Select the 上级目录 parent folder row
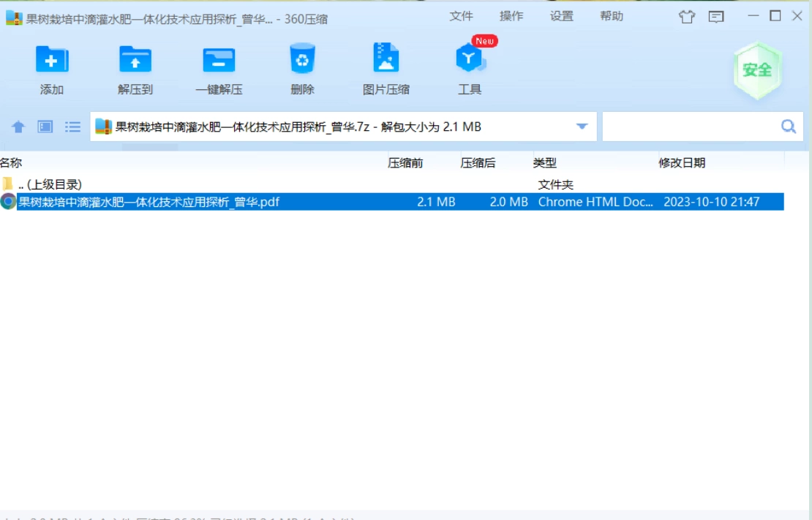Viewport: 812px width, 520px height. pyautogui.click(x=392, y=184)
